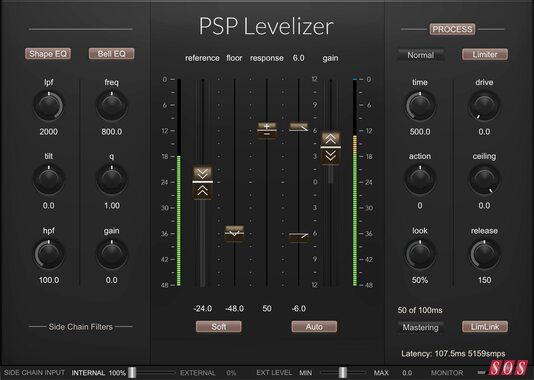Click the Bell EQ gain knob

coord(112,254)
